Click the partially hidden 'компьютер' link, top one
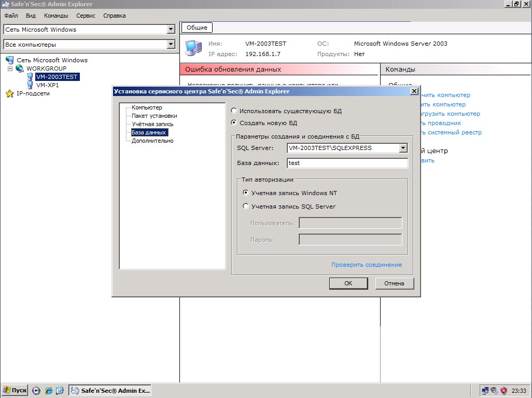This screenshot has height=398, width=532. 446,95
